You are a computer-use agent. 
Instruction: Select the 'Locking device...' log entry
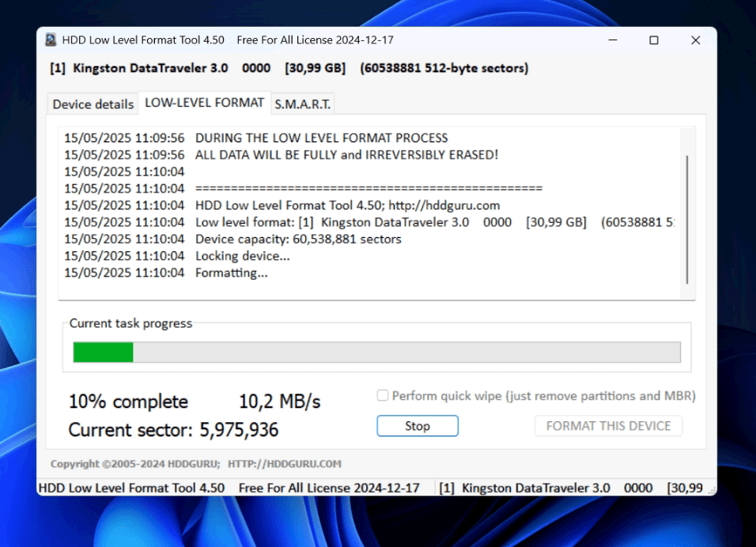tap(242, 256)
